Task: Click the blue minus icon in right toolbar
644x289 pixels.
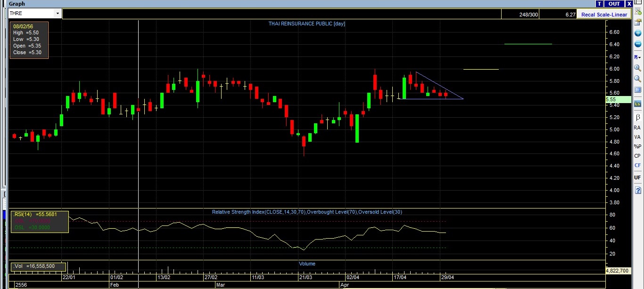Action: [x=637, y=44]
